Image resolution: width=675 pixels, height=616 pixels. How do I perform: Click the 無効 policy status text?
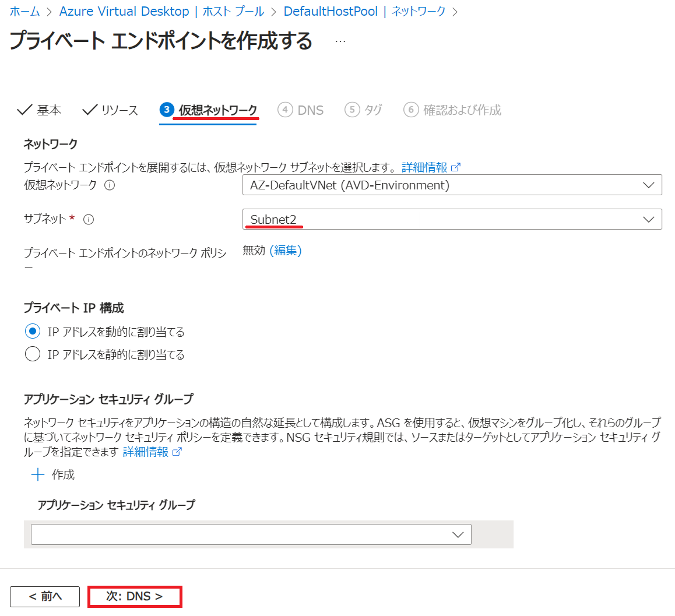click(254, 250)
